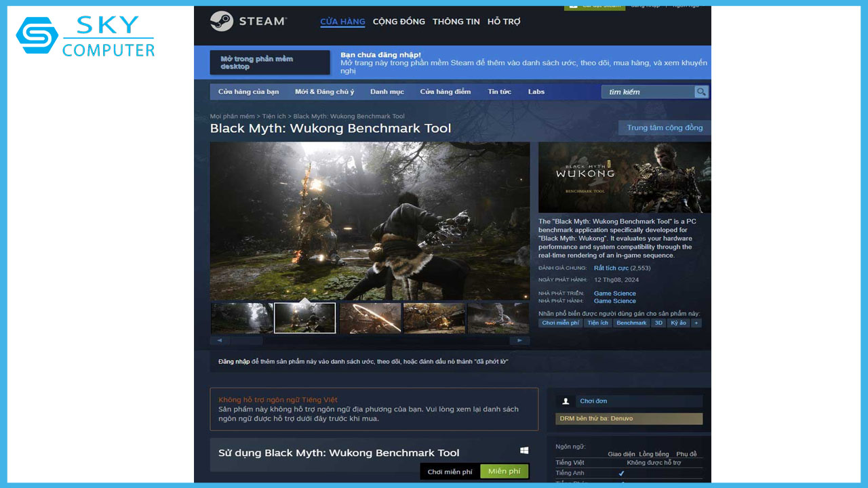Image resolution: width=868 pixels, height=488 pixels.
Task: Select the 3D tag
Action: click(x=658, y=323)
